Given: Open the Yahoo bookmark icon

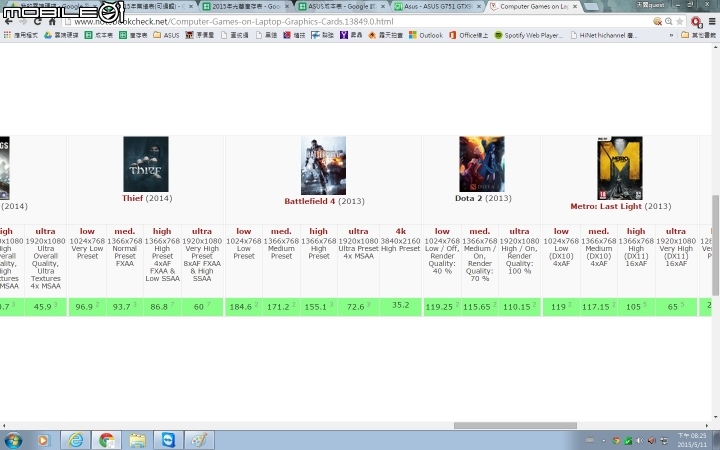Looking at the screenshot, I should [x=344, y=35].
